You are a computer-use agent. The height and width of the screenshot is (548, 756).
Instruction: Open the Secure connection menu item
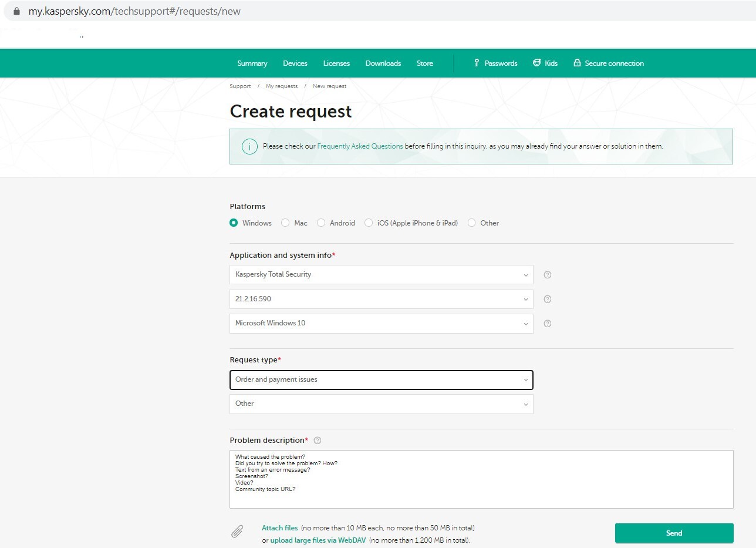[609, 63]
